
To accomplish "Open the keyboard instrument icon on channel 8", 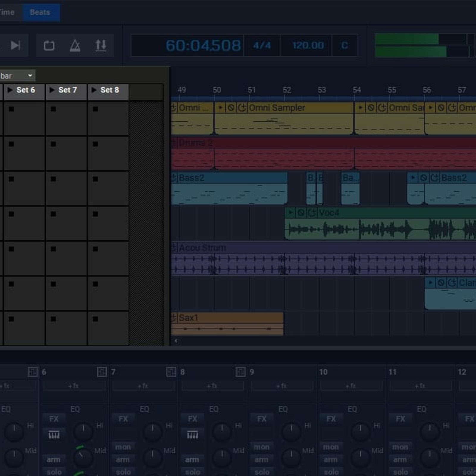I will (192, 435).
